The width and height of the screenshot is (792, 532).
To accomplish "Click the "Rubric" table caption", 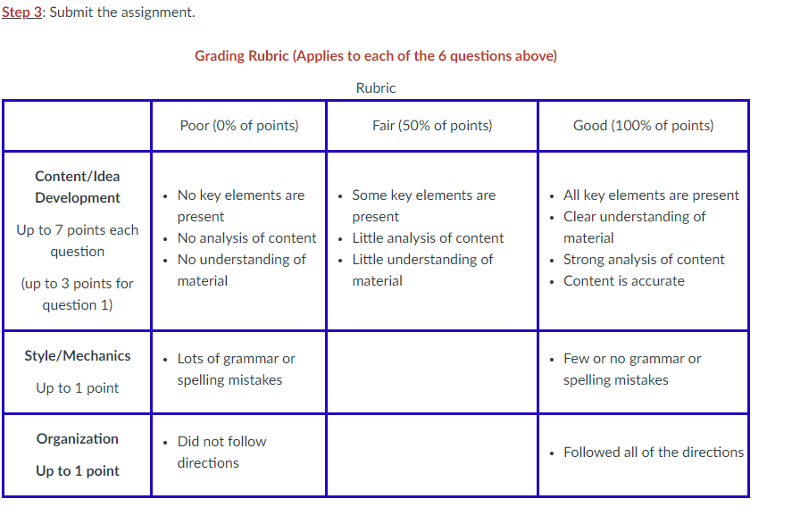I will coord(376,87).
